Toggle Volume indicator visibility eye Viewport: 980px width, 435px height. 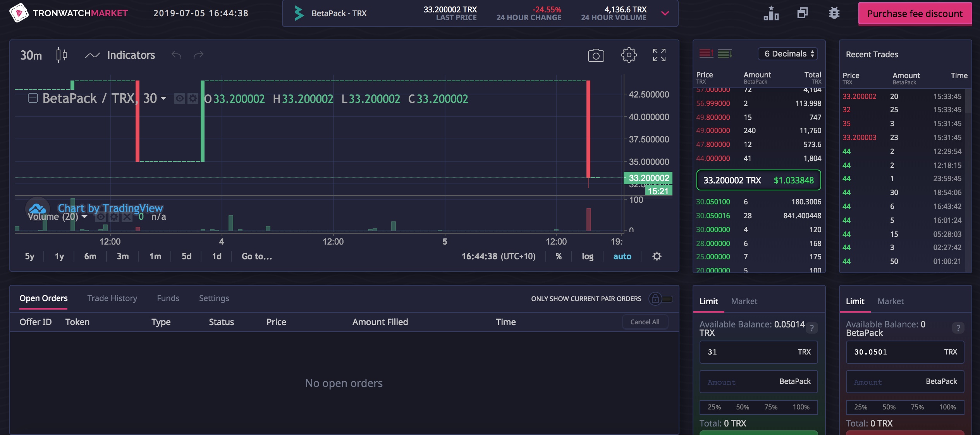click(100, 217)
